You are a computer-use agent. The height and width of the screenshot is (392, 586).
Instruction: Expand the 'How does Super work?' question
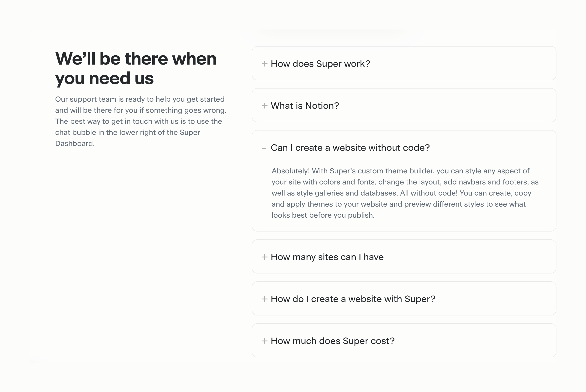pyautogui.click(x=320, y=64)
